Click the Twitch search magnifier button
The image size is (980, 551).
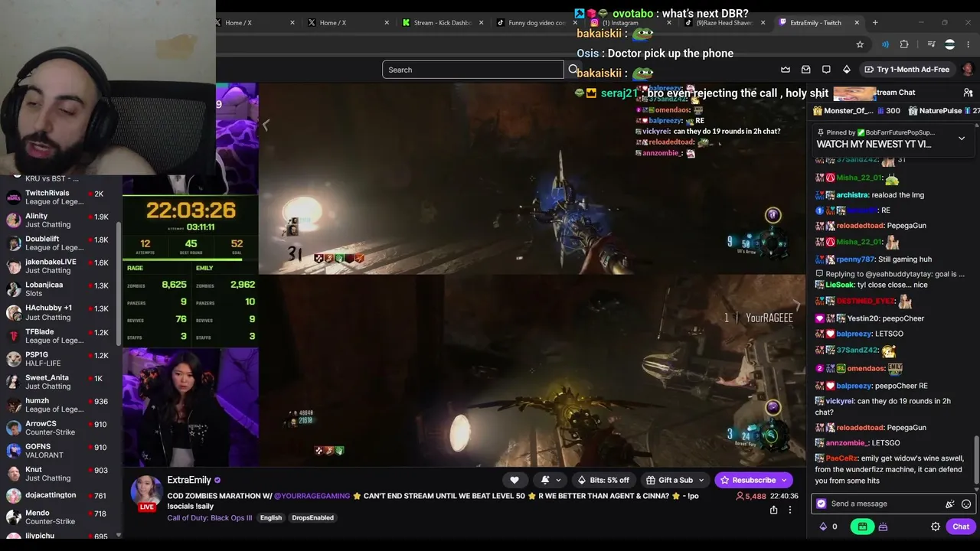click(x=573, y=70)
